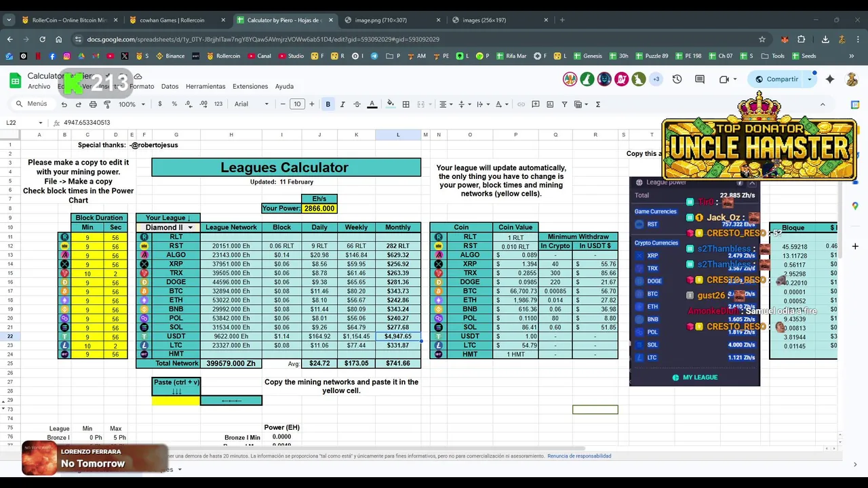Insert a link from the toolbar

click(x=521, y=104)
